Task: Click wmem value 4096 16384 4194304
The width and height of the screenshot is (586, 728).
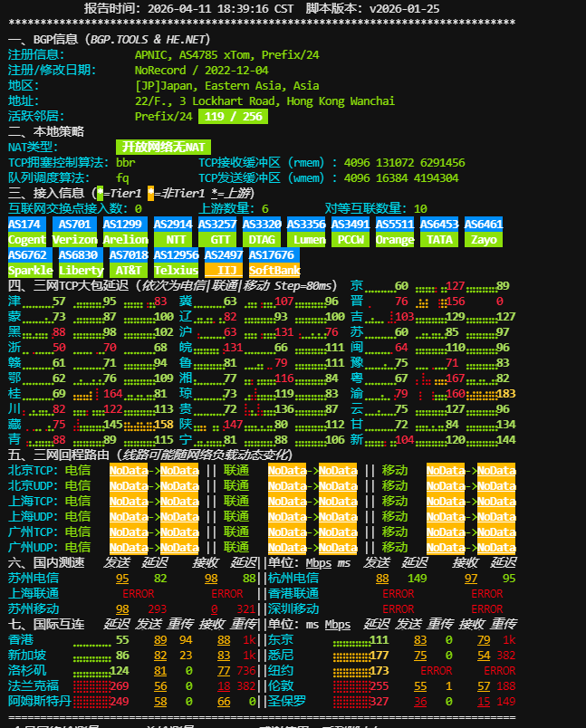Action: point(401,177)
